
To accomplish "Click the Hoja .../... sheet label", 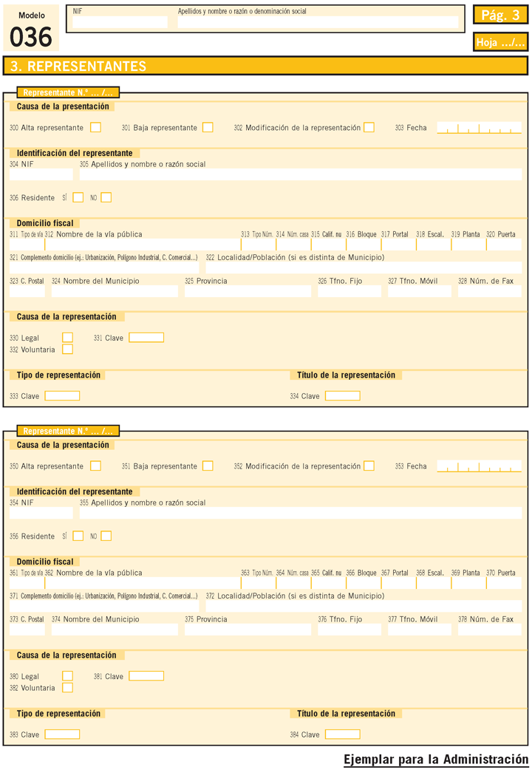I will click(500, 42).
